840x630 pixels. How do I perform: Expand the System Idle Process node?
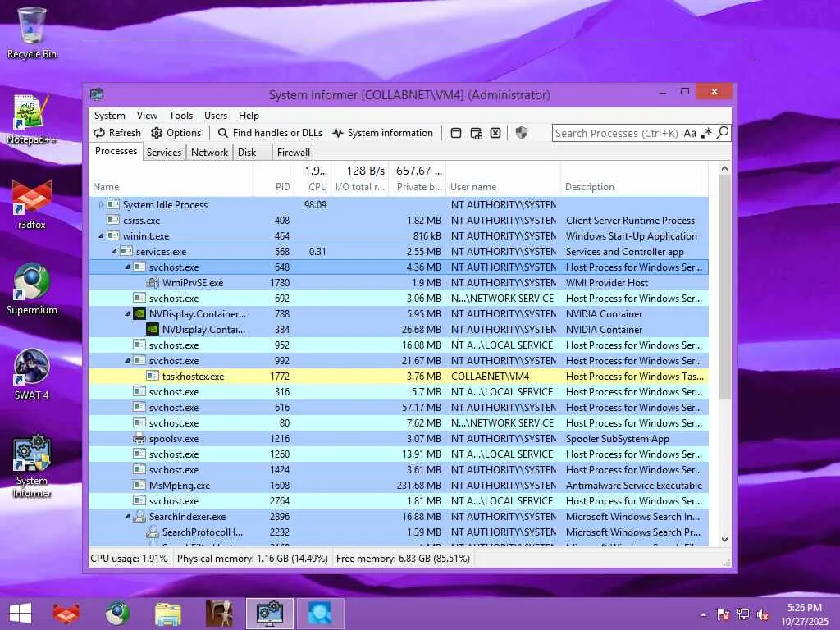pyautogui.click(x=100, y=204)
